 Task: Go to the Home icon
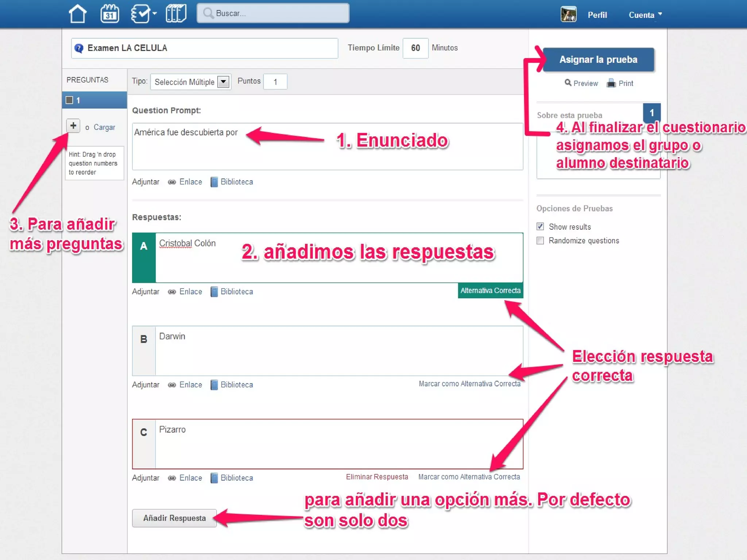(77, 14)
